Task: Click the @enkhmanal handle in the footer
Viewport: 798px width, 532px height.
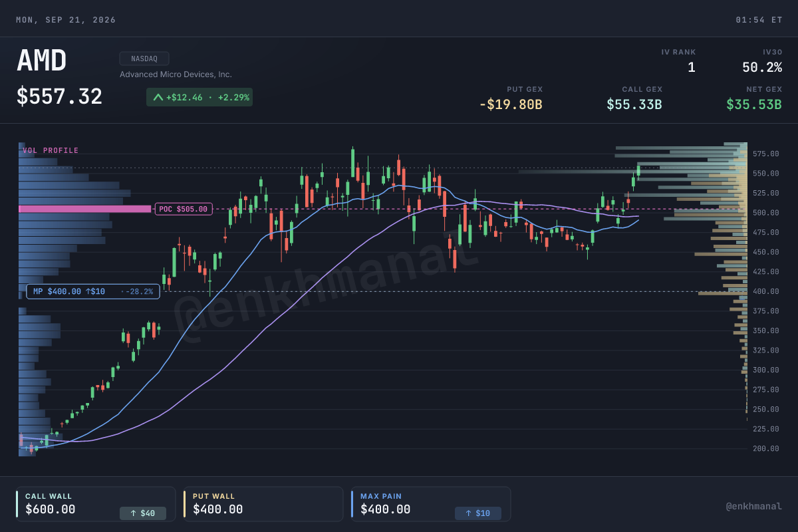Action: [754, 507]
